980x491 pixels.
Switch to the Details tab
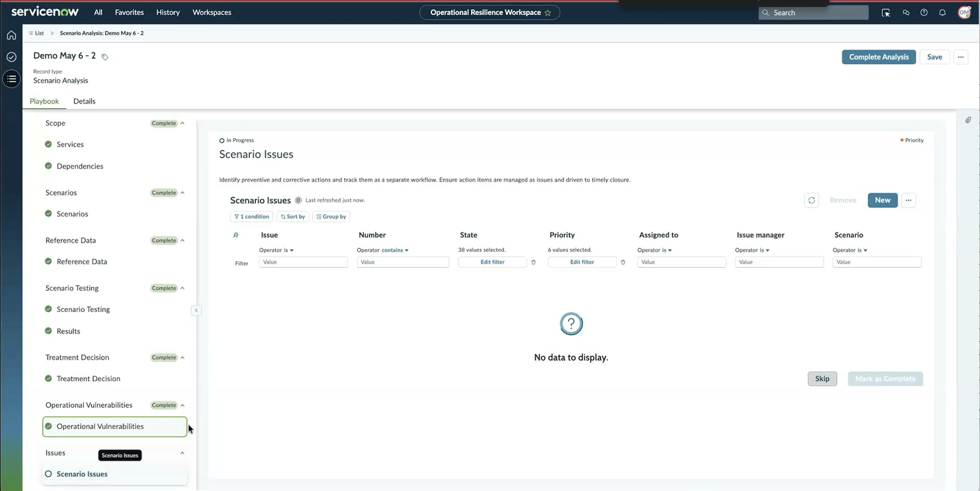coord(84,101)
